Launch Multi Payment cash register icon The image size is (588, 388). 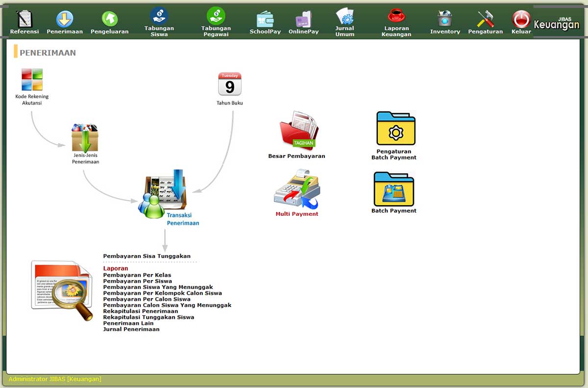(297, 189)
